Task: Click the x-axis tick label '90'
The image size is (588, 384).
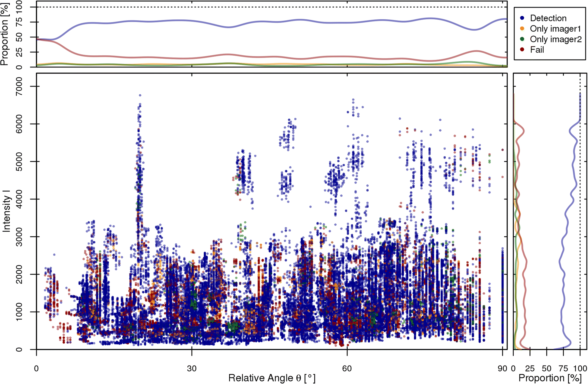Action: pos(502,369)
